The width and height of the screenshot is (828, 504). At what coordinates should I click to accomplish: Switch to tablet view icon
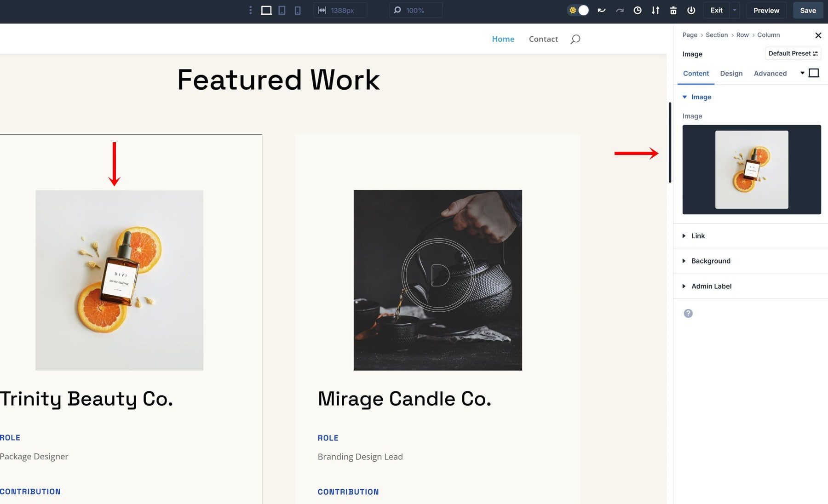pos(282,10)
